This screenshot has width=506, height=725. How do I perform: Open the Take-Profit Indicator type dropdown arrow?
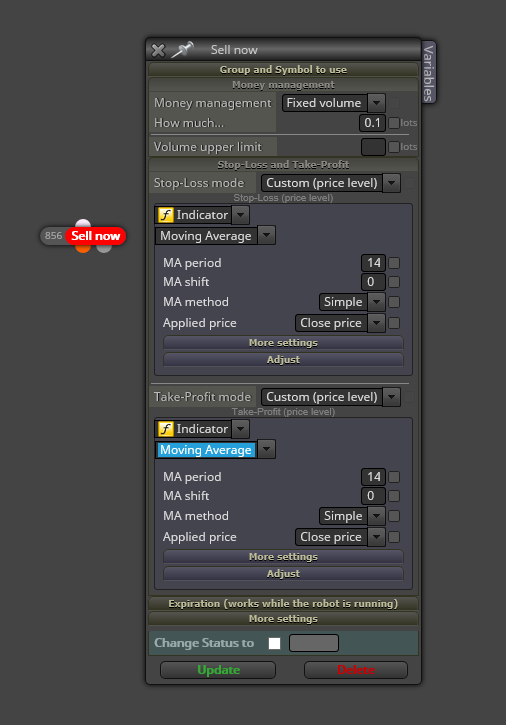(x=241, y=429)
